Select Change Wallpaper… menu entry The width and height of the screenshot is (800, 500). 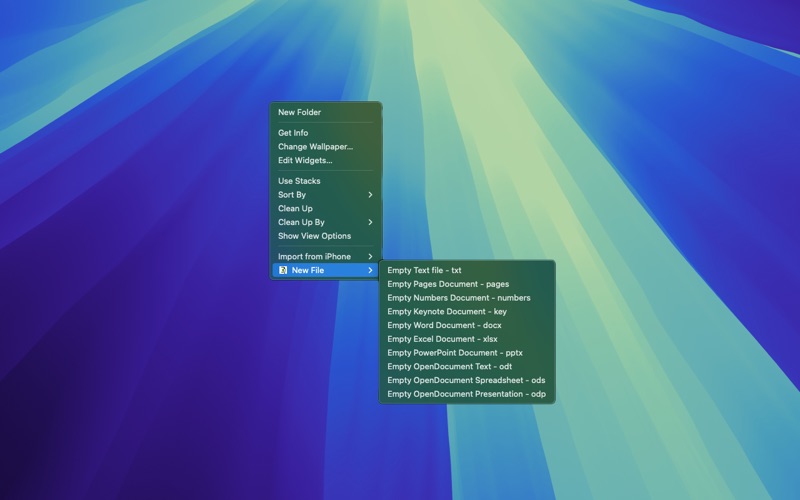point(326,146)
